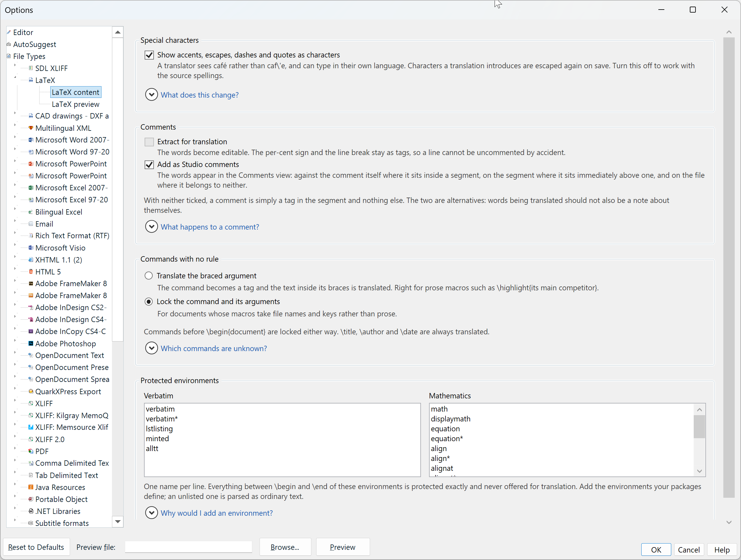Viewport: 741px width, 560px height.
Task: Click the Mathematics list scrollbar thumb
Action: click(x=699, y=427)
